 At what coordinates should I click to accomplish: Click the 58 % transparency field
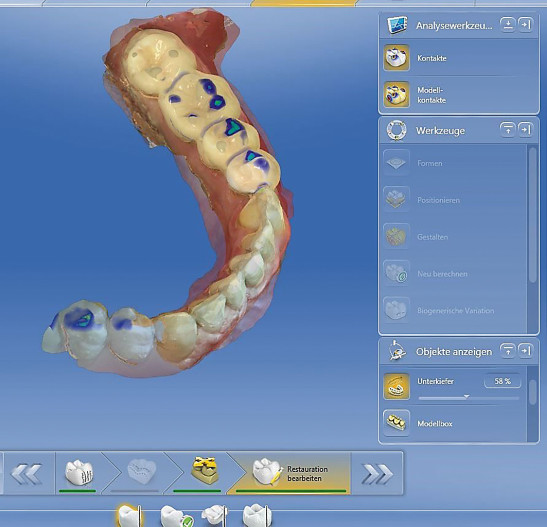coord(502,381)
